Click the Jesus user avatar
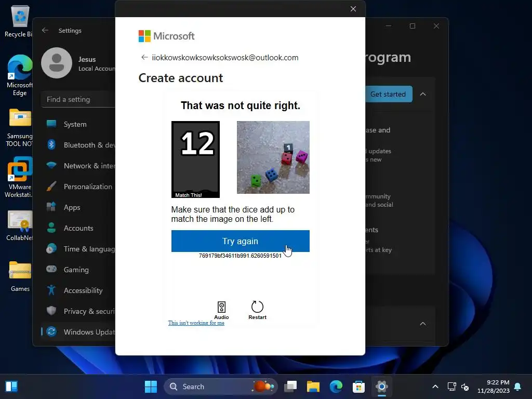532x399 pixels. tap(57, 63)
